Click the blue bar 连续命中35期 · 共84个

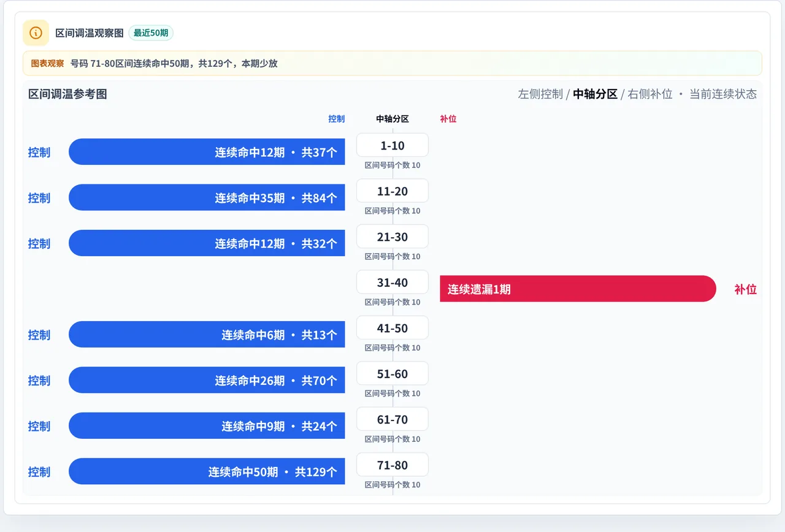coord(207,197)
